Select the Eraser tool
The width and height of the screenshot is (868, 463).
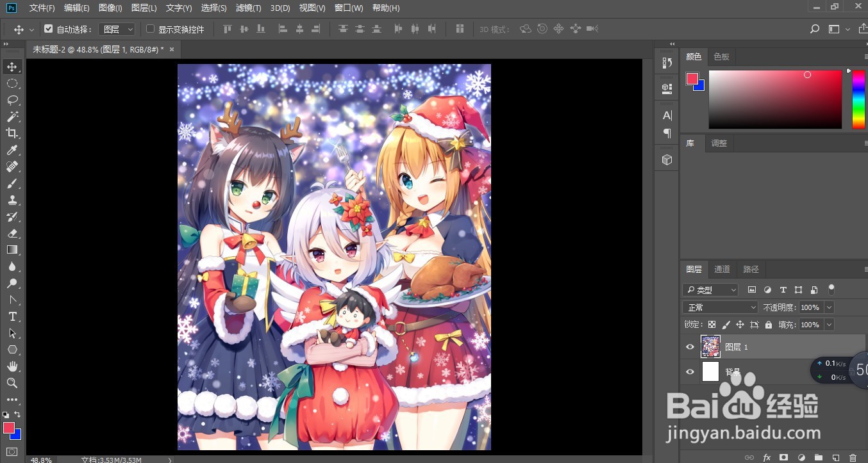(12, 233)
